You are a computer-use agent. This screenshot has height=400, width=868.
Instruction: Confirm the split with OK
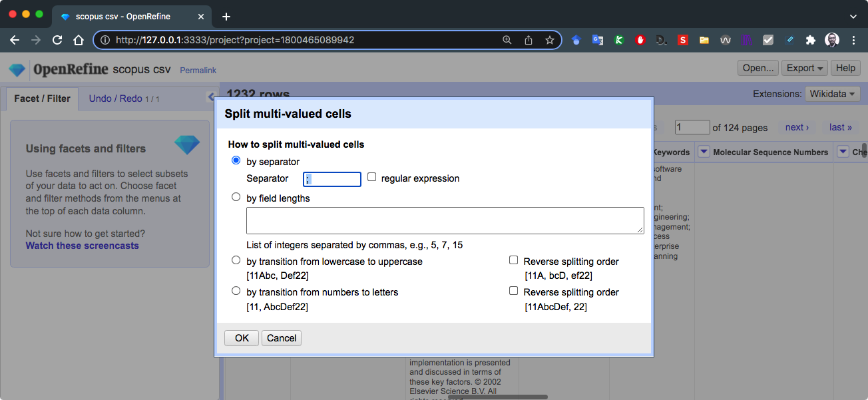[x=242, y=338]
